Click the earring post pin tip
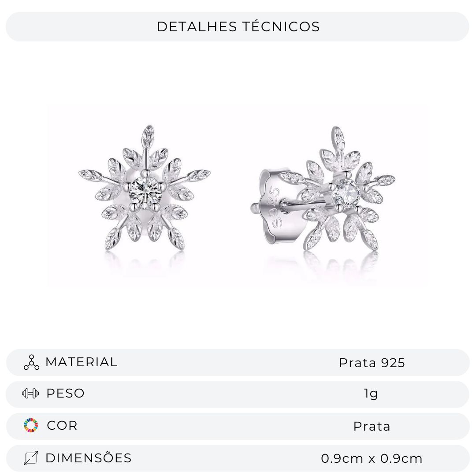Viewport: 476px width, 476px height. click(x=255, y=208)
